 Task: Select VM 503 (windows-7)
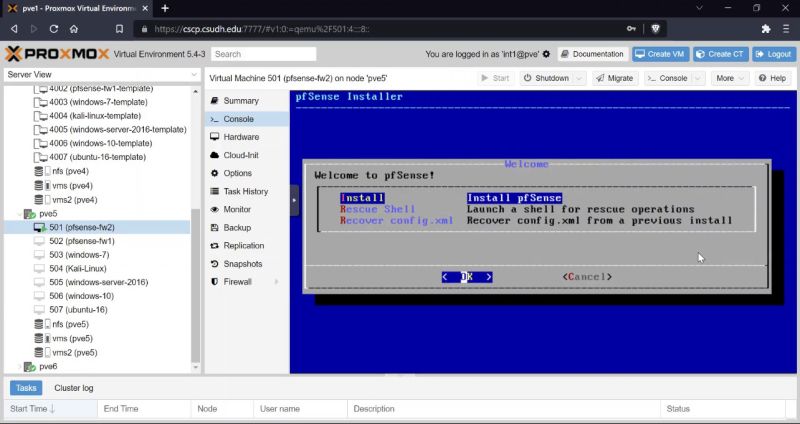(x=79, y=255)
